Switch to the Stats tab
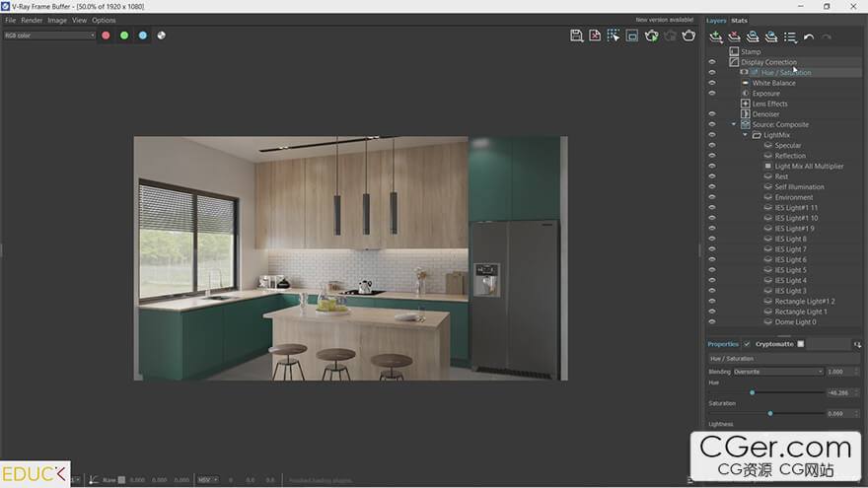Screen dimensions: 868x488 coord(739,21)
